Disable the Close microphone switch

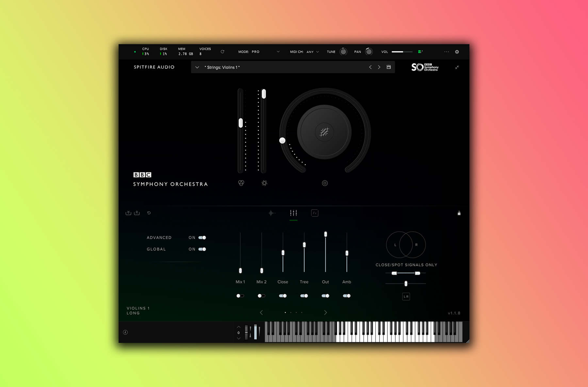283,296
